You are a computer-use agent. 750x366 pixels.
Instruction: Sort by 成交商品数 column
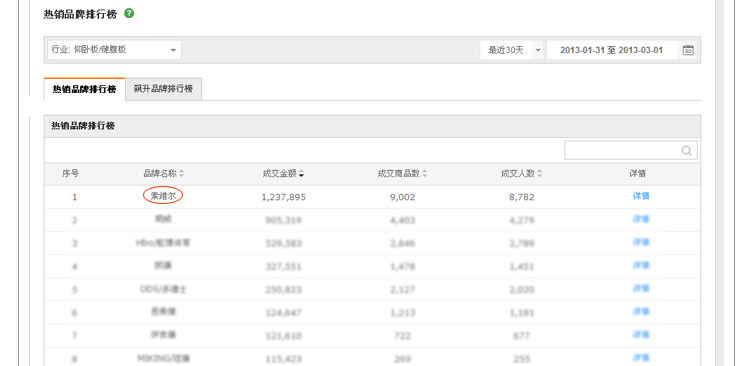coord(402,174)
